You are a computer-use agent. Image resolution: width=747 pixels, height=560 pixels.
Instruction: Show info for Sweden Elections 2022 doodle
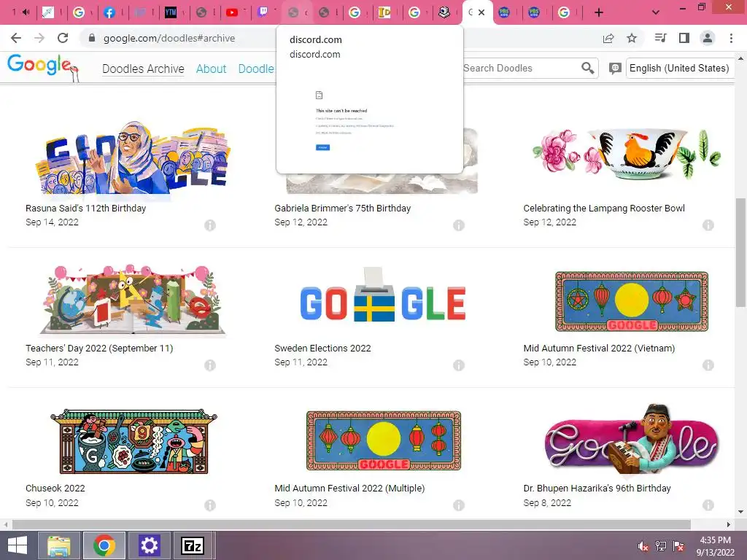coord(459,365)
